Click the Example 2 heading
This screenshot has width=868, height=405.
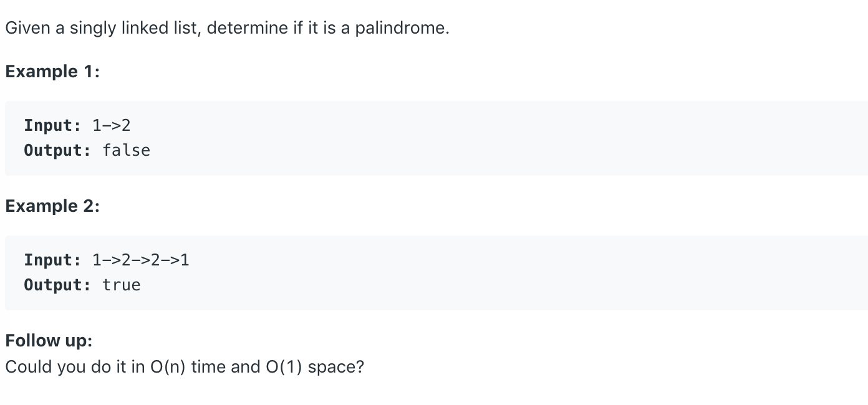52,206
